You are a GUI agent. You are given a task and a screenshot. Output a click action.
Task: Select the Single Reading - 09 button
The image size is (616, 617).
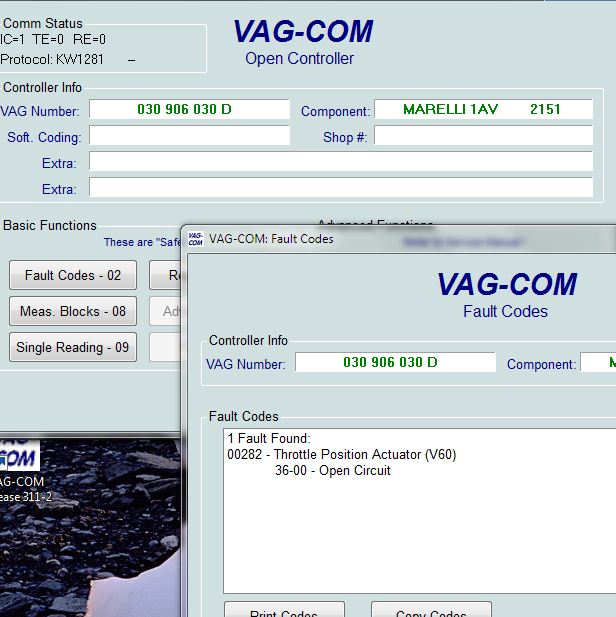(73, 347)
